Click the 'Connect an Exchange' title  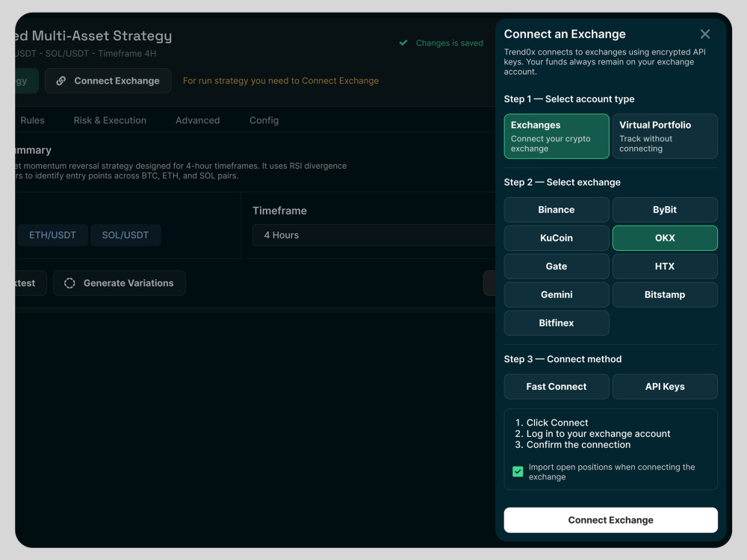pyautogui.click(x=565, y=34)
